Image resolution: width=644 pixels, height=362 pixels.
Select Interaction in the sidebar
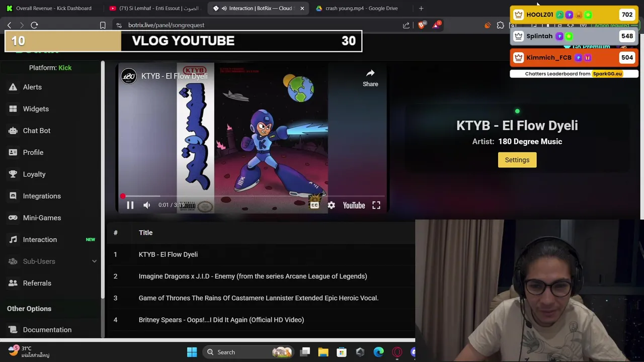click(40, 239)
